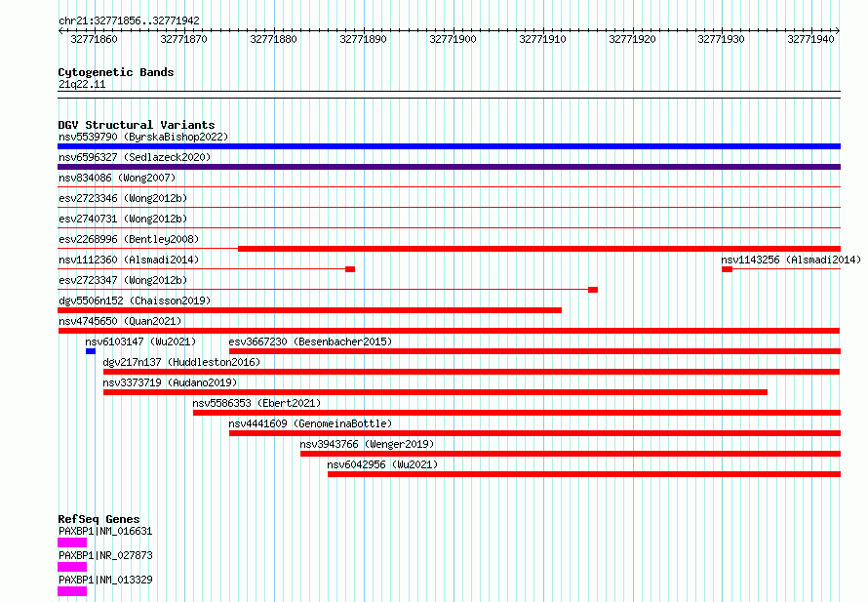
Task: Select the blue nsv5539790 variant bar
Action: [x=449, y=146]
